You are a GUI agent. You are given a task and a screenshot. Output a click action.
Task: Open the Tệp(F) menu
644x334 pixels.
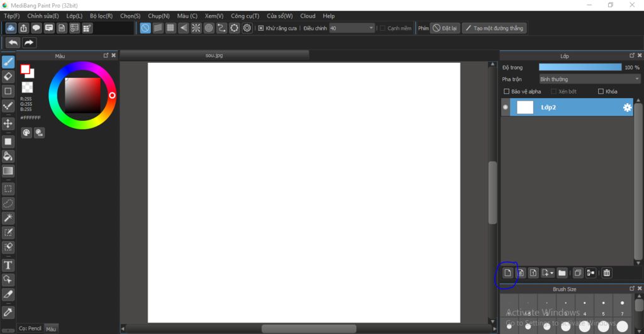(11, 16)
